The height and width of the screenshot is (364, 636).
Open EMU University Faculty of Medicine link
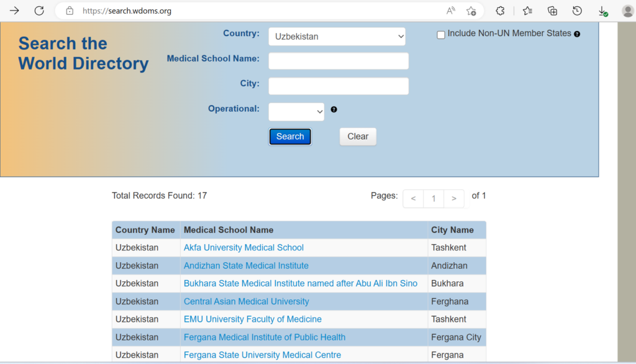[x=252, y=319]
